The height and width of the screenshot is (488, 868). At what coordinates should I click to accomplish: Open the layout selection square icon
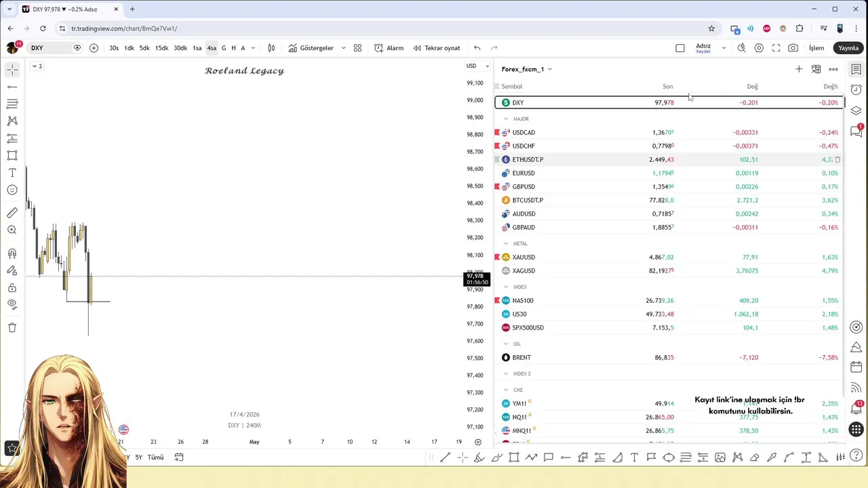click(680, 48)
